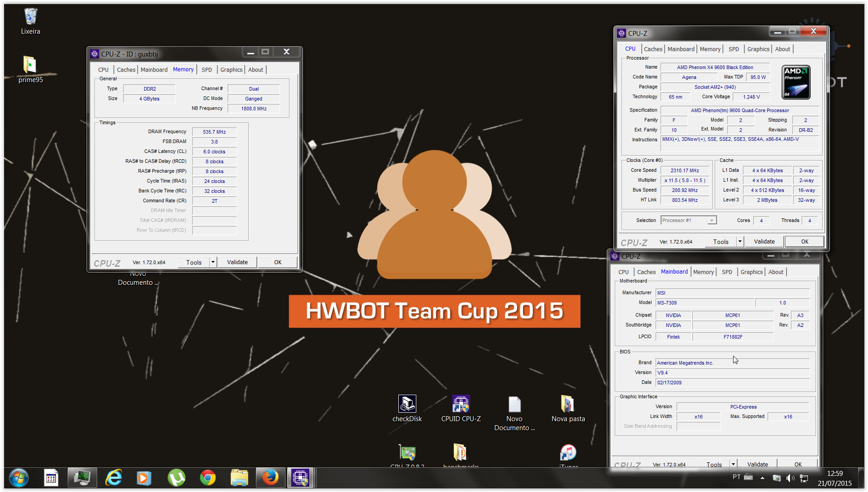Open Caches tab in guxbbj window
The height and width of the screenshot is (492, 868).
click(x=126, y=70)
